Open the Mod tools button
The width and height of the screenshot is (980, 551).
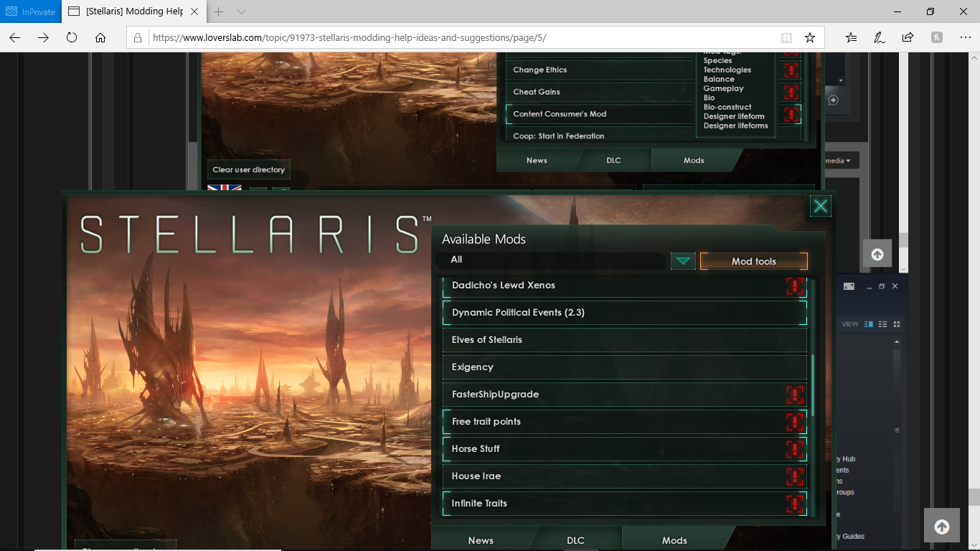[754, 262]
